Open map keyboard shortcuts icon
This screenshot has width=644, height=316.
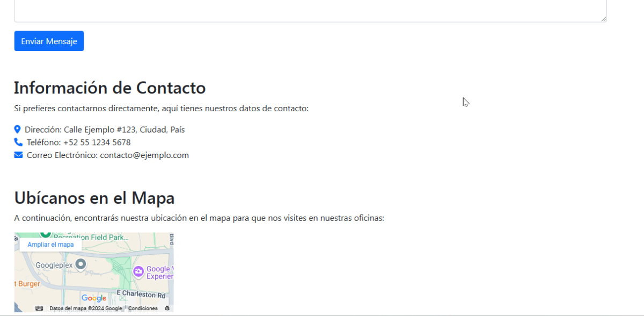click(x=39, y=308)
